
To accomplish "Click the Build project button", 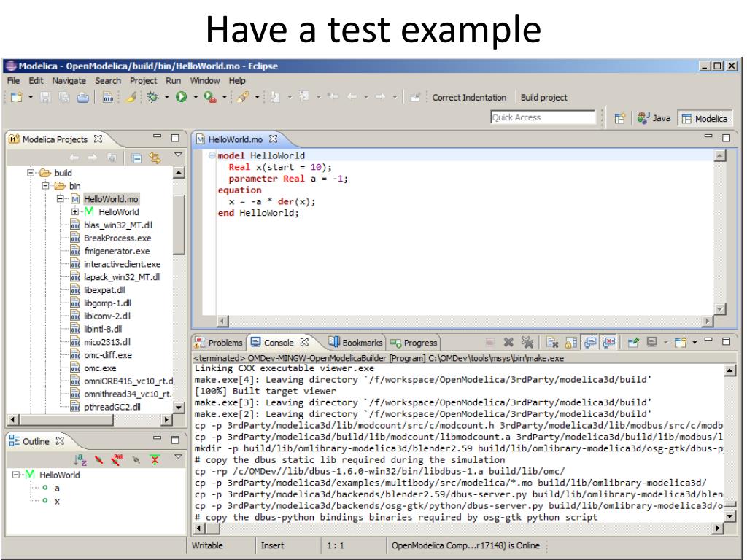I will tap(543, 97).
